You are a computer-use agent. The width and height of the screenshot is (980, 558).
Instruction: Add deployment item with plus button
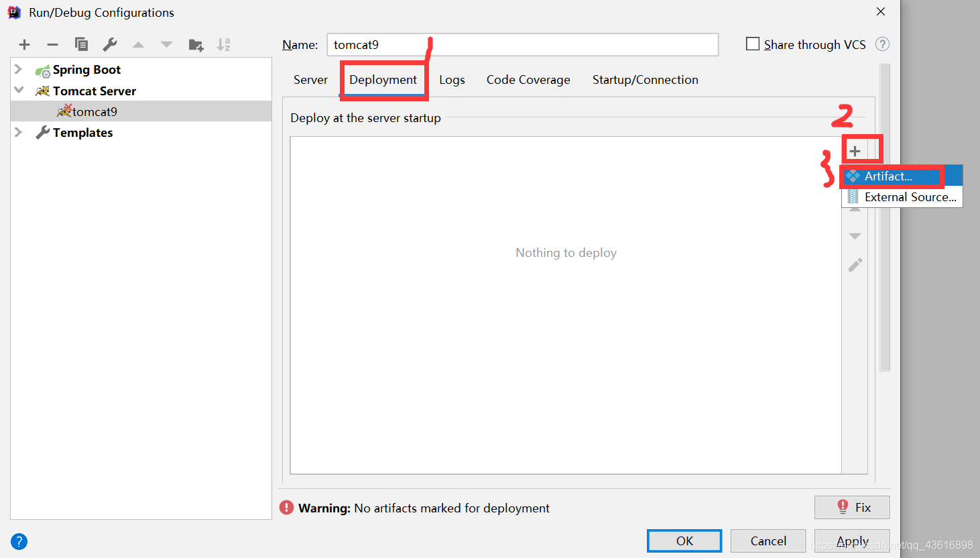[x=855, y=151]
